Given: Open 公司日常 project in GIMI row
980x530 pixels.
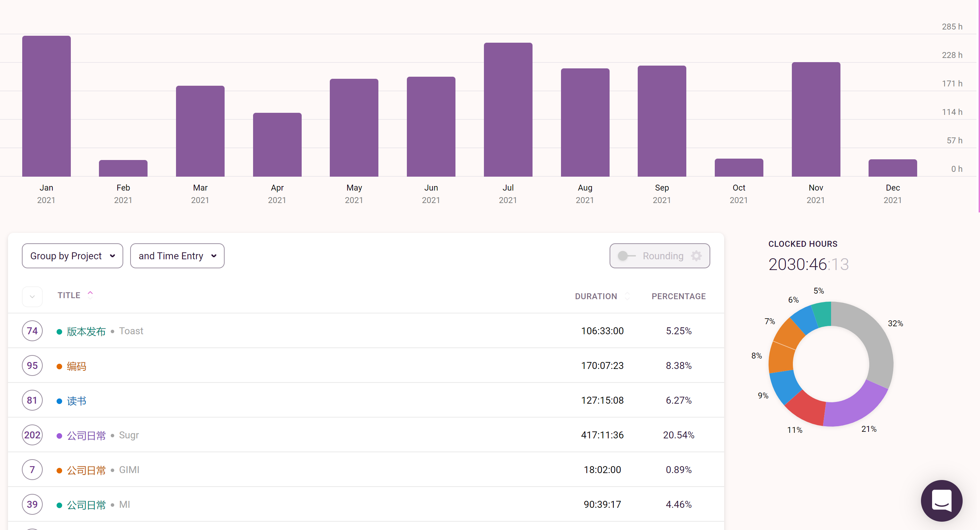Looking at the screenshot, I should pyautogui.click(x=86, y=470).
